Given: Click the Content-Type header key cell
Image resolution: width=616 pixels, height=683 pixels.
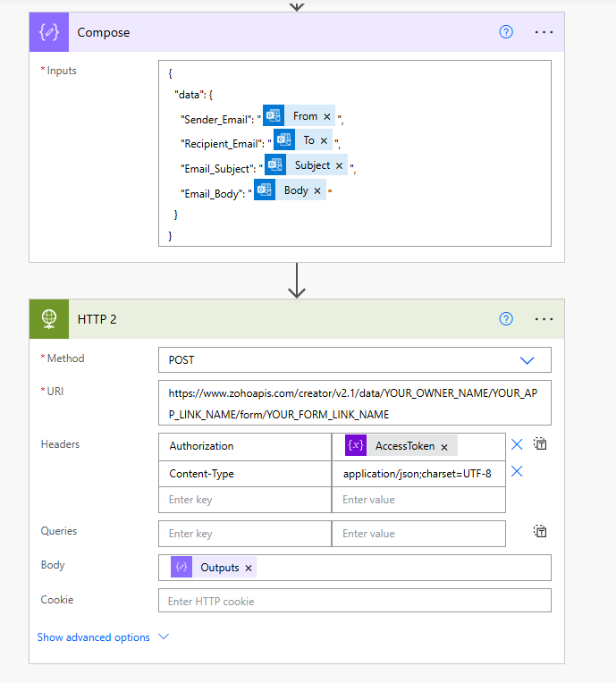Looking at the screenshot, I should (245, 474).
